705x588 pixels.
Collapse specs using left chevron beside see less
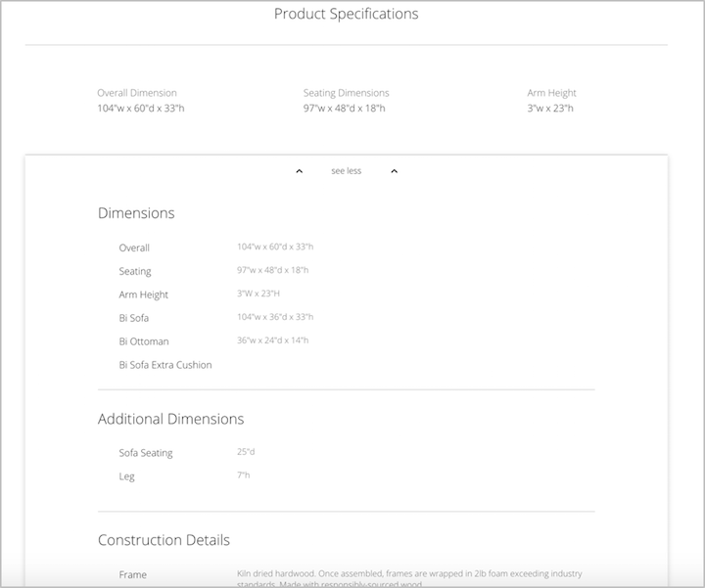click(x=299, y=171)
